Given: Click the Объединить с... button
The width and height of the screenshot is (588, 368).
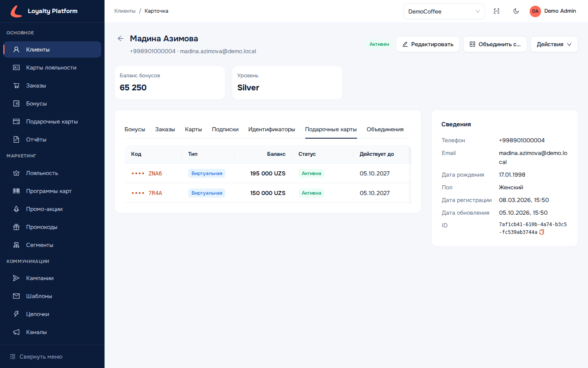Looking at the screenshot, I should [495, 44].
